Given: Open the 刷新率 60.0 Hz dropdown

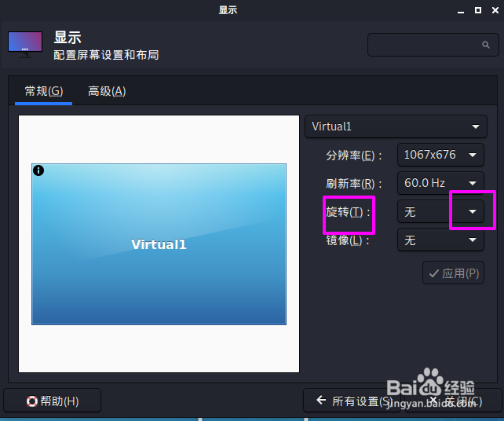Looking at the screenshot, I should click(x=440, y=183).
